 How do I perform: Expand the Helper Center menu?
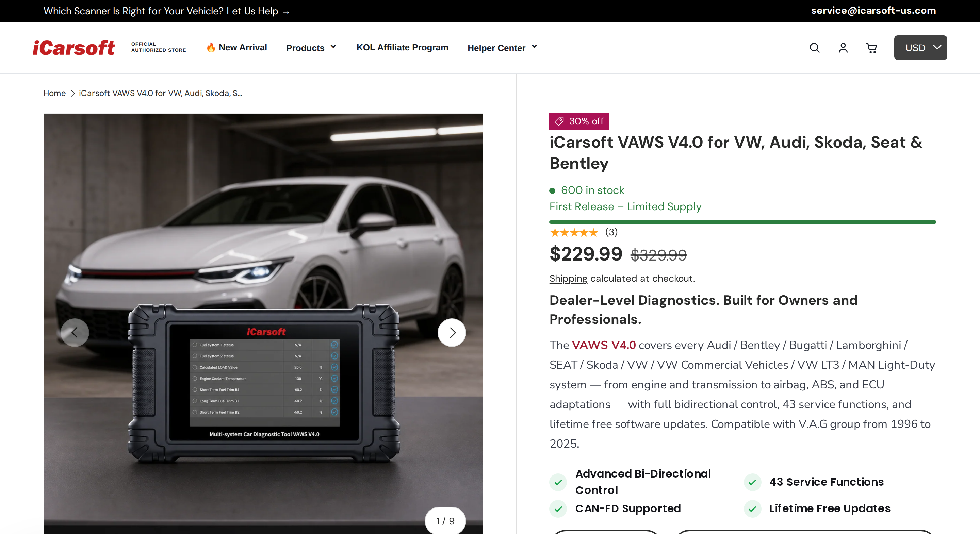[502, 48]
